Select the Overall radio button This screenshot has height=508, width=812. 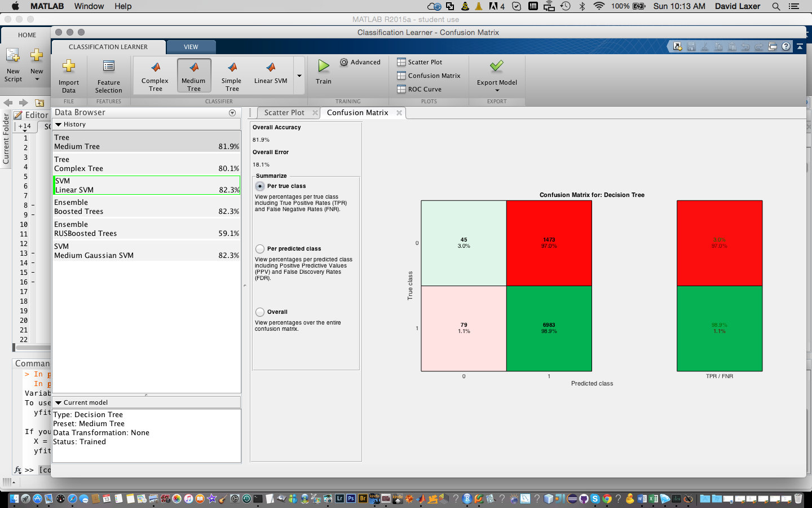(260, 312)
